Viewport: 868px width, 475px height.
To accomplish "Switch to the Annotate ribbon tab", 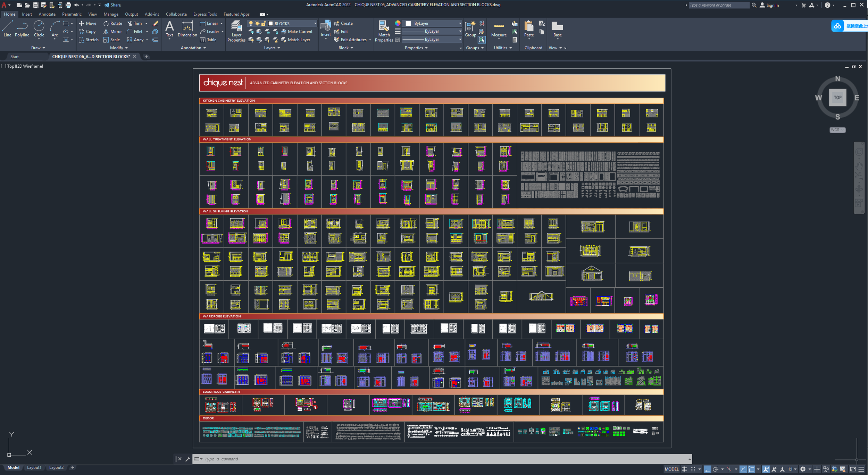I will coord(47,14).
